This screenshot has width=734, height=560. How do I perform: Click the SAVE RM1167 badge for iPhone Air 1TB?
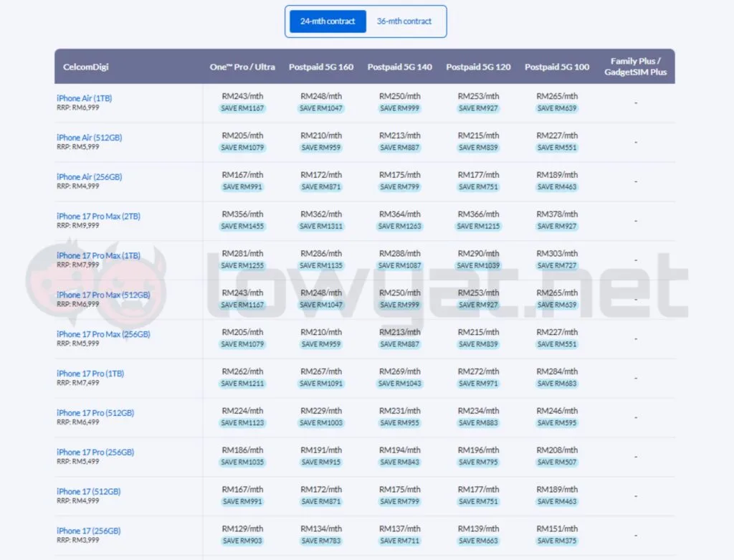[x=242, y=108]
